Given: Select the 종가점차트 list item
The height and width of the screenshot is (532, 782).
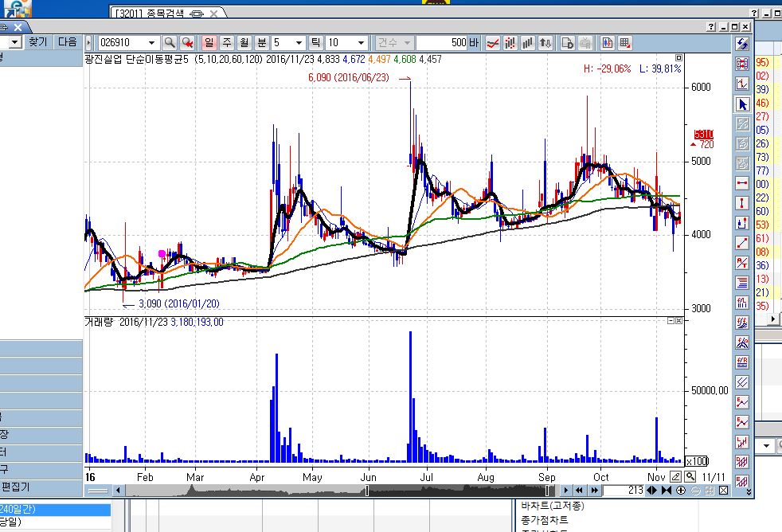Looking at the screenshot, I should 545,519.
